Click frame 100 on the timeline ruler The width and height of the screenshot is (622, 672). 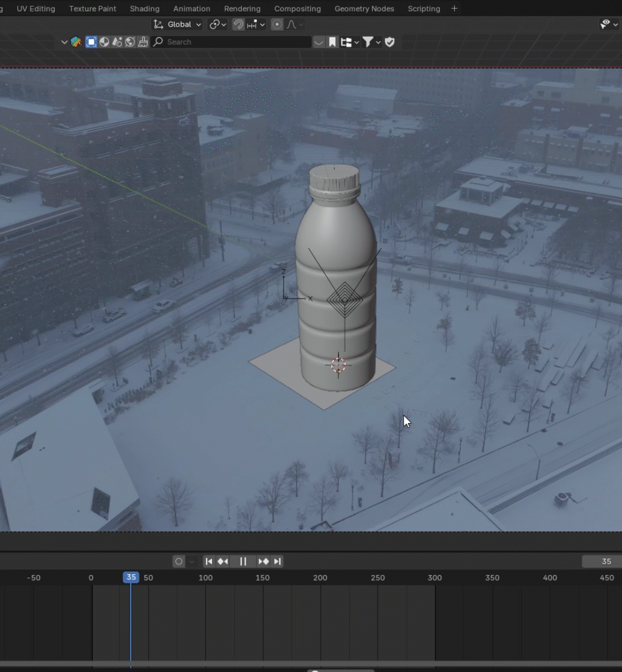coord(206,577)
